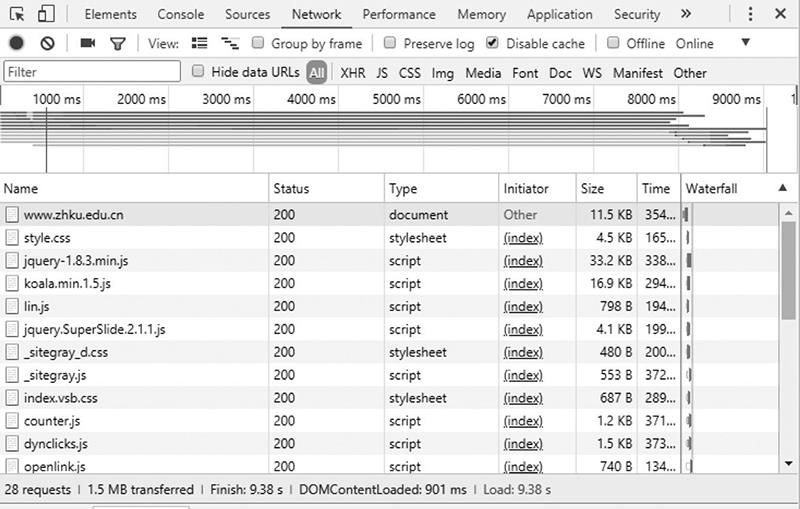Filter requests by Manifest
The width and height of the screenshot is (800, 509).
(x=638, y=73)
